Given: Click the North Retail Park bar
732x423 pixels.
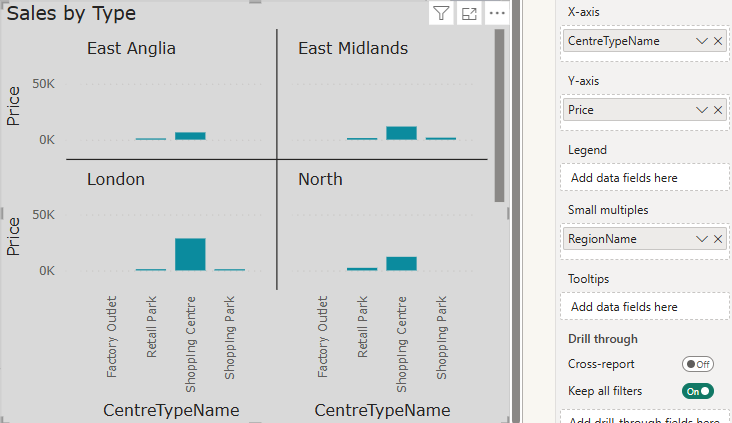Looking at the screenshot, I should [x=362, y=269].
